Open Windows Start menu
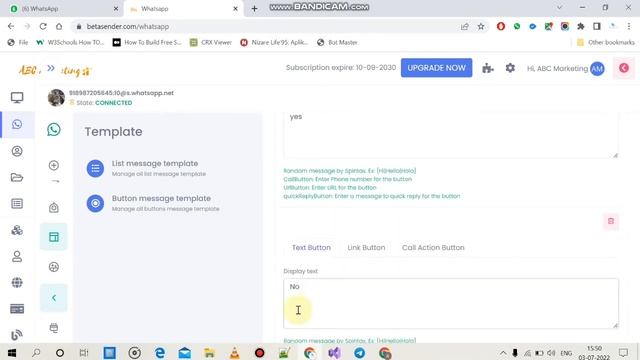 point(12,353)
